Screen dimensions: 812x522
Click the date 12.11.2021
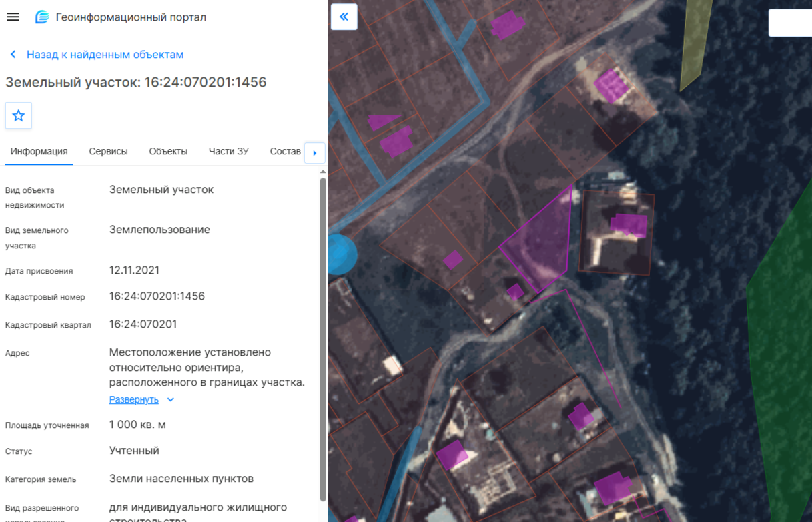(x=134, y=270)
